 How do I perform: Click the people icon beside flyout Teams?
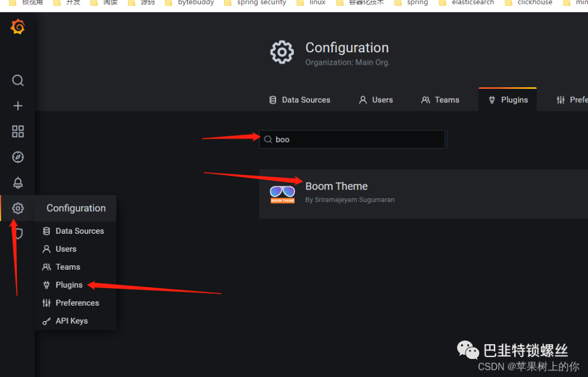(x=46, y=267)
